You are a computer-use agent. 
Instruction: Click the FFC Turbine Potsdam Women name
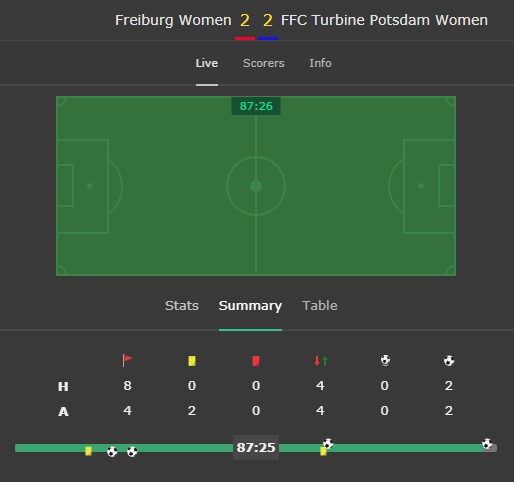[384, 20]
